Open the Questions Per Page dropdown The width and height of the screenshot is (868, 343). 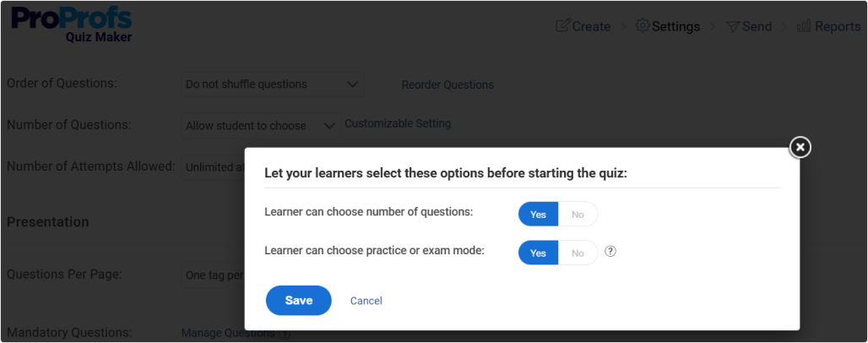[x=213, y=275]
